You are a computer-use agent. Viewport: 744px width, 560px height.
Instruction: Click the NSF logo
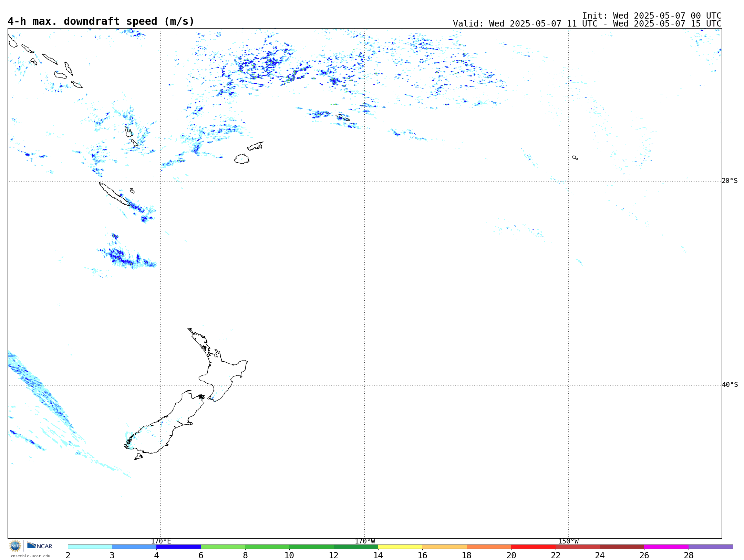(x=15, y=546)
